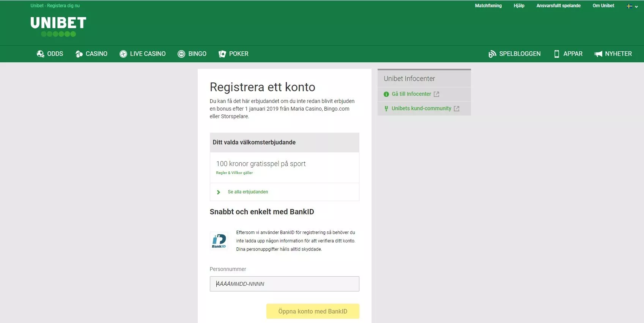Click Unibet - Registera dig nu text
The height and width of the screenshot is (323, 644).
[x=55, y=6]
